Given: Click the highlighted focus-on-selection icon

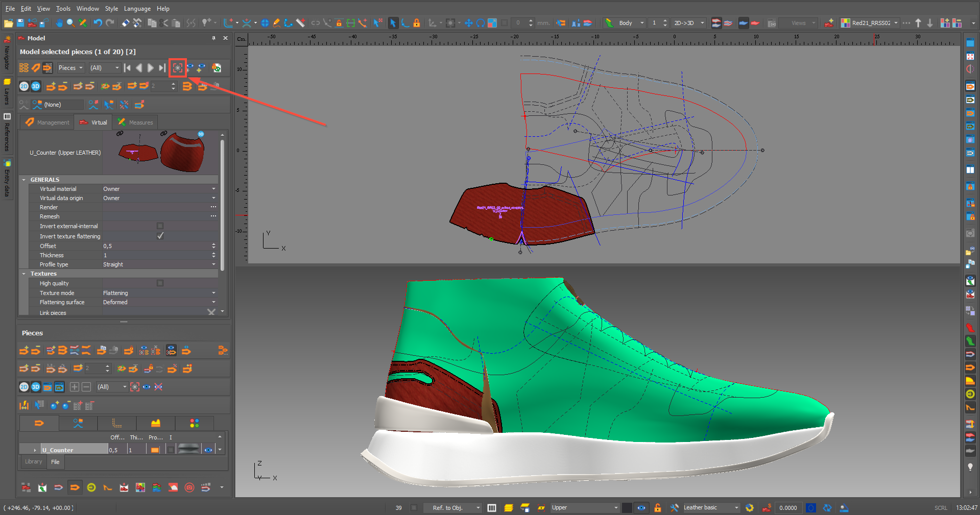Looking at the screenshot, I should pyautogui.click(x=177, y=68).
